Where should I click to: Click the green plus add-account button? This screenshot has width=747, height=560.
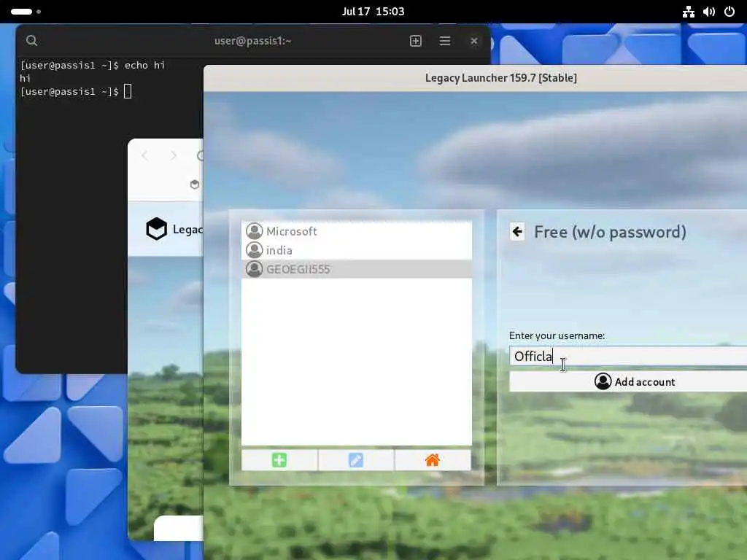click(x=279, y=460)
